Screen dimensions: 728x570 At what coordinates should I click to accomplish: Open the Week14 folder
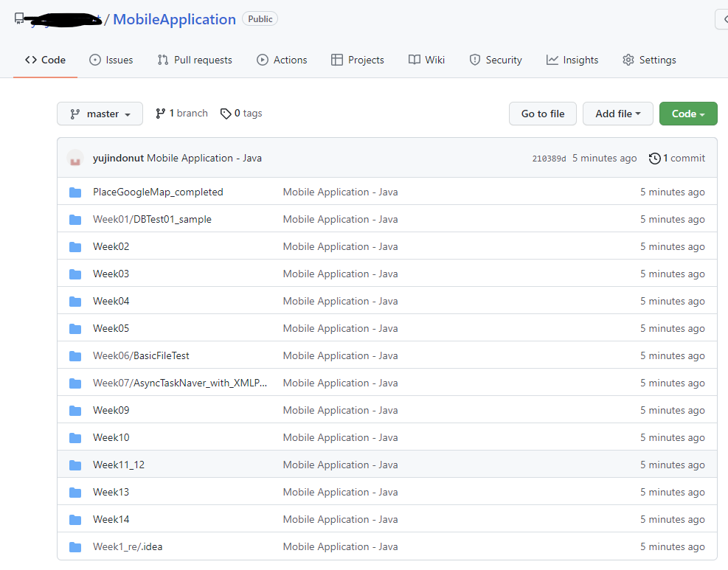[x=111, y=519]
